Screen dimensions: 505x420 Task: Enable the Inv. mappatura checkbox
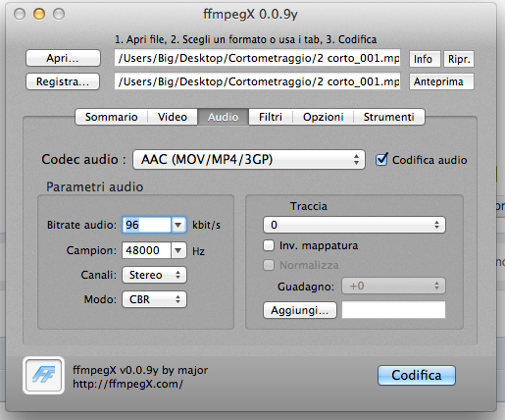click(269, 245)
